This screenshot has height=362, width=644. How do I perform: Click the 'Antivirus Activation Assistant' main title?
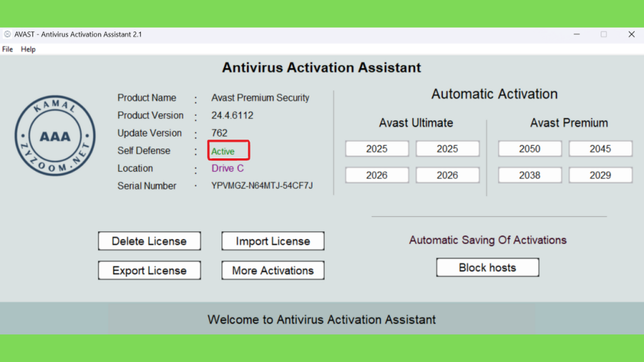pos(321,67)
